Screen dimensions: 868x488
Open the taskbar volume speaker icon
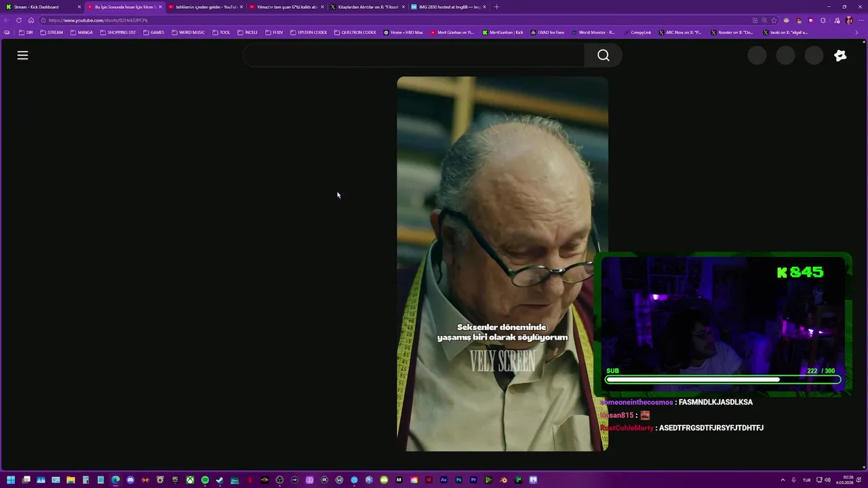(827, 480)
